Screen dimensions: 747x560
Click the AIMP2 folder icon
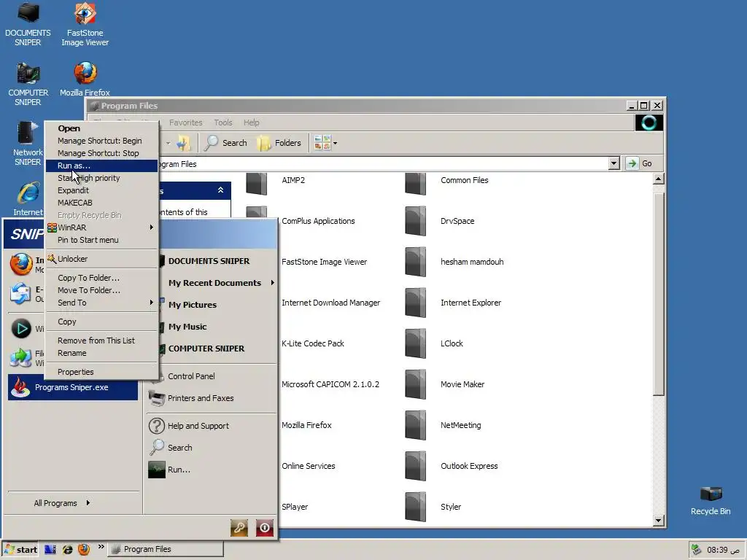(257, 183)
